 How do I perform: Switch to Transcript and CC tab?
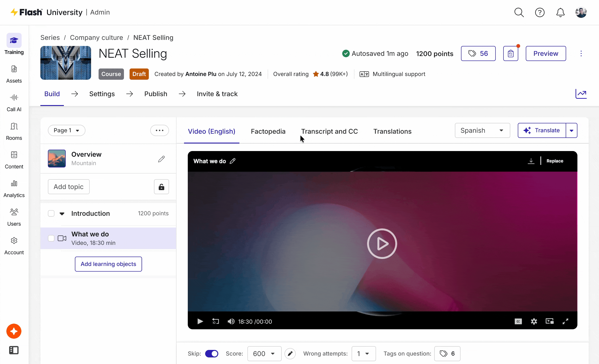(329, 131)
